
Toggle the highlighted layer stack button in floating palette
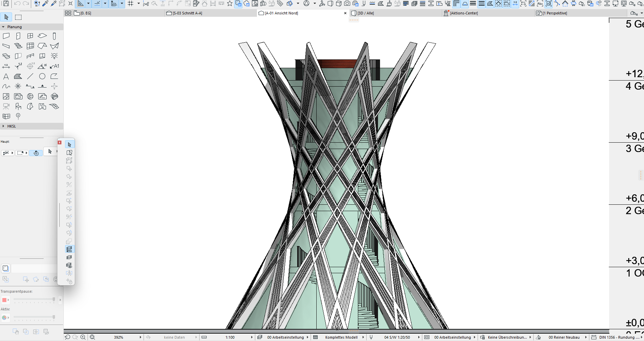69,249
